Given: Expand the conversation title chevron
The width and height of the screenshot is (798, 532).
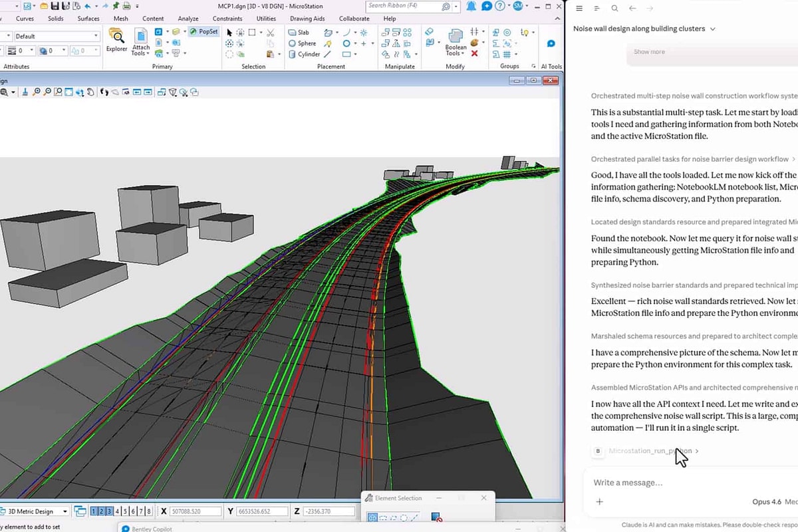Looking at the screenshot, I should pos(713,29).
